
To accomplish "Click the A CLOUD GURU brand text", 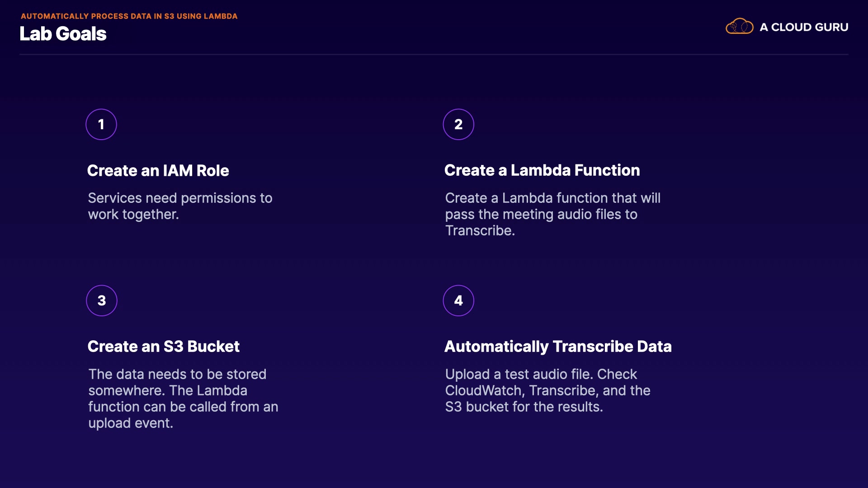I will 804,27.
